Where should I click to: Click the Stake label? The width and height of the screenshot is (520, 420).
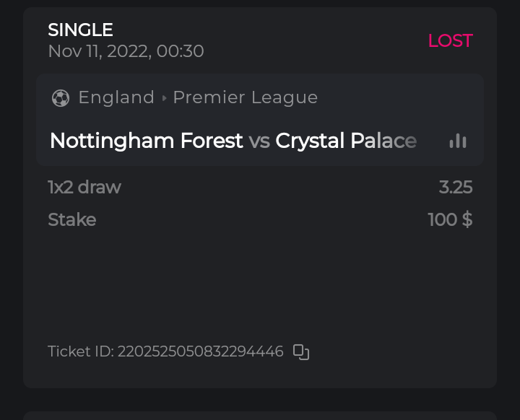point(72,219)
